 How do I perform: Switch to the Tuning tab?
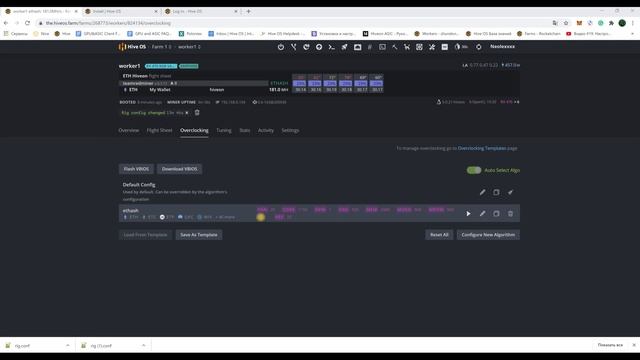224,130
